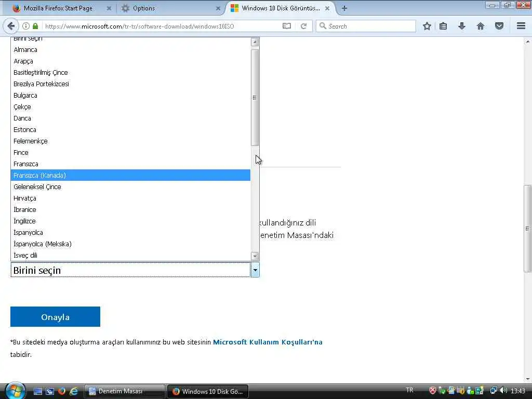Open Microsoft Kullanım Koşulları'na link

268,342
